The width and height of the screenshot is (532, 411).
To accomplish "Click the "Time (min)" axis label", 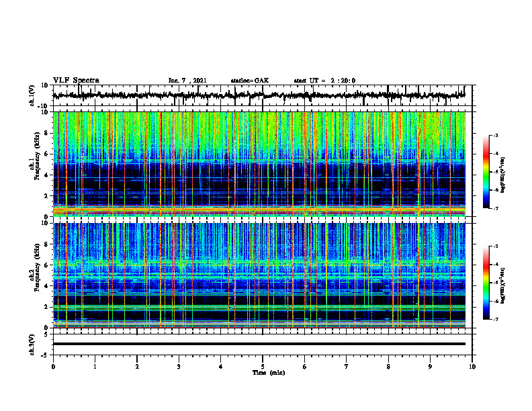I will click(x=269, y=373).
